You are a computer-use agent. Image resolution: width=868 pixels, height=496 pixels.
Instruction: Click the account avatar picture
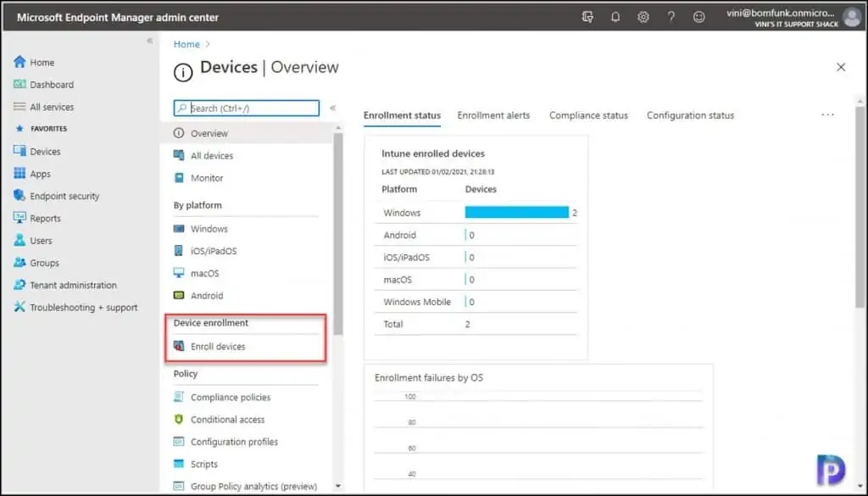pos(852,17)
